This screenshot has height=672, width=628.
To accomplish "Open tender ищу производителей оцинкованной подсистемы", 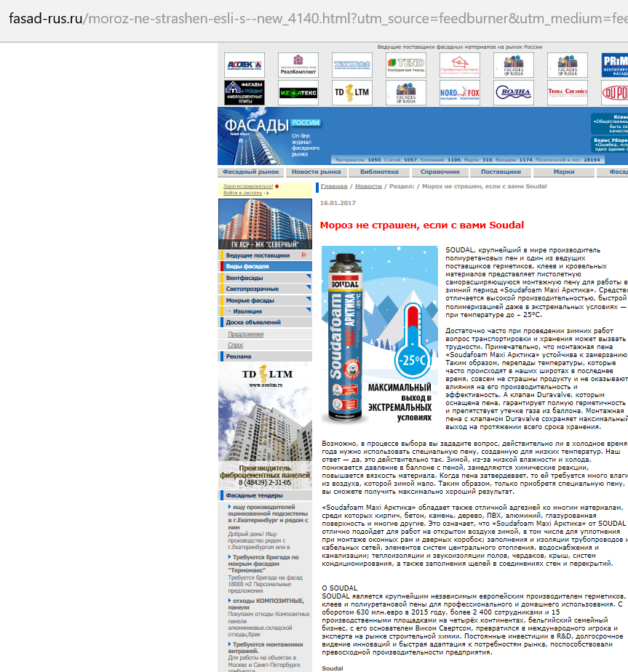I will [x=268, y=517].
